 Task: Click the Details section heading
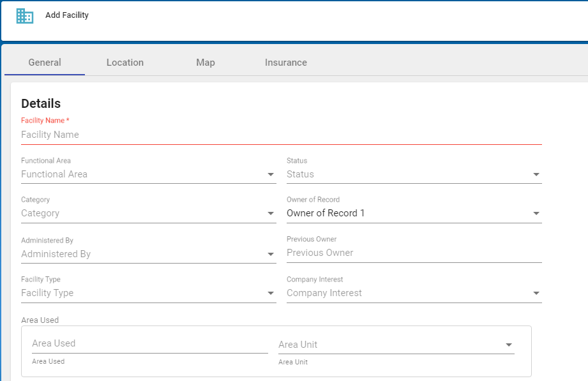coord(41,103)
